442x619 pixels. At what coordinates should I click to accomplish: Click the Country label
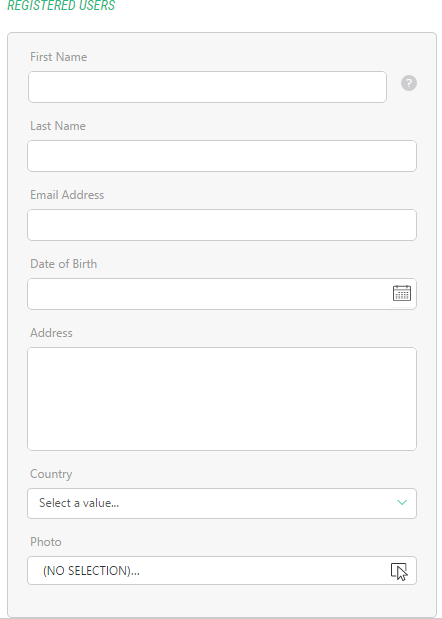tap(51, 474)
